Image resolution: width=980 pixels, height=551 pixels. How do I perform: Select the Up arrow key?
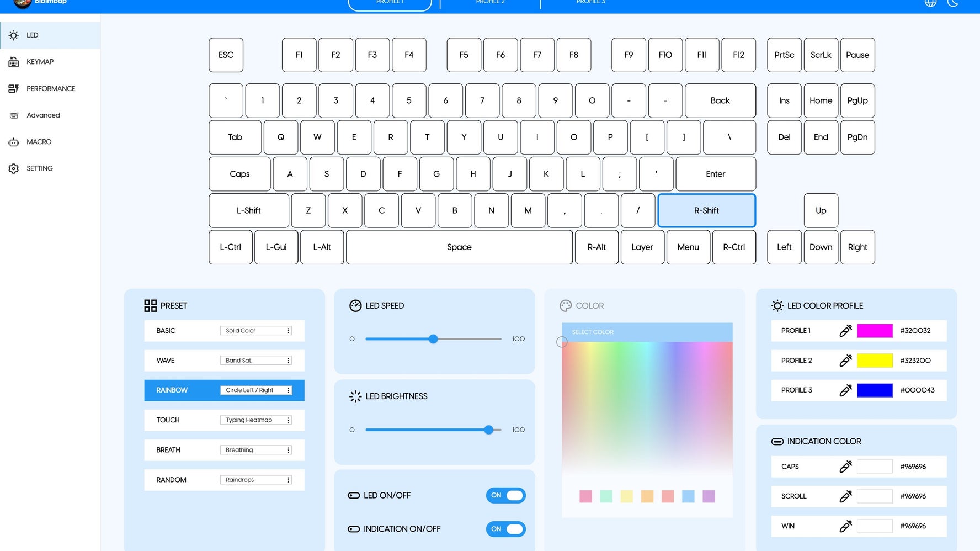(x=821, y=210)
